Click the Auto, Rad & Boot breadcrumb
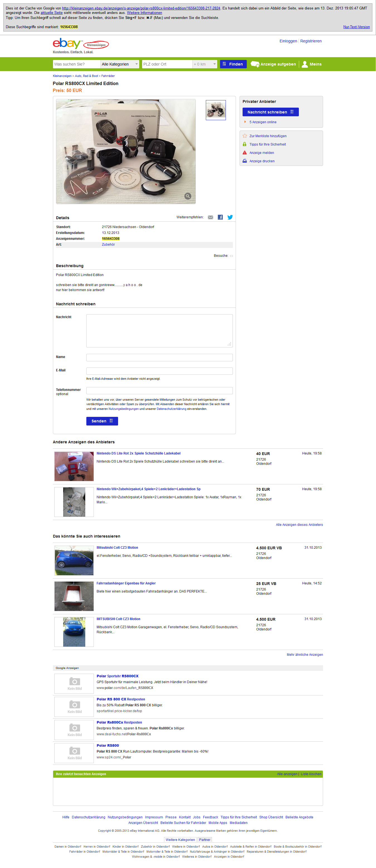Image resolution: width=376 pixels, height=868 pixels. pyautogui.click(x=87, y=76)
